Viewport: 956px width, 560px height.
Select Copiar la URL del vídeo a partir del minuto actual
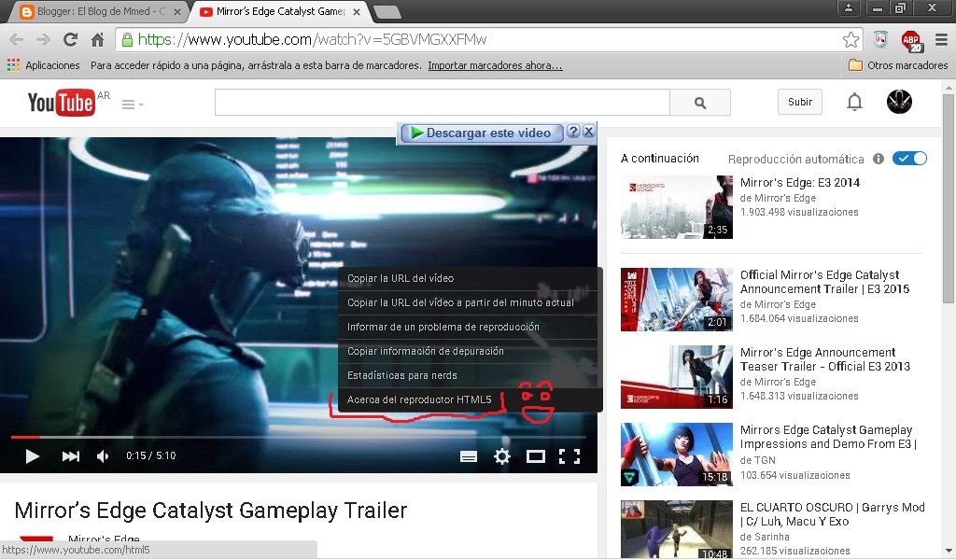point(468,302)
